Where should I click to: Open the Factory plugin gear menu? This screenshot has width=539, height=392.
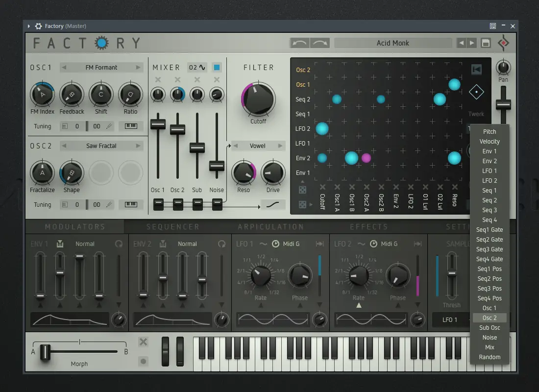[39, 26]
